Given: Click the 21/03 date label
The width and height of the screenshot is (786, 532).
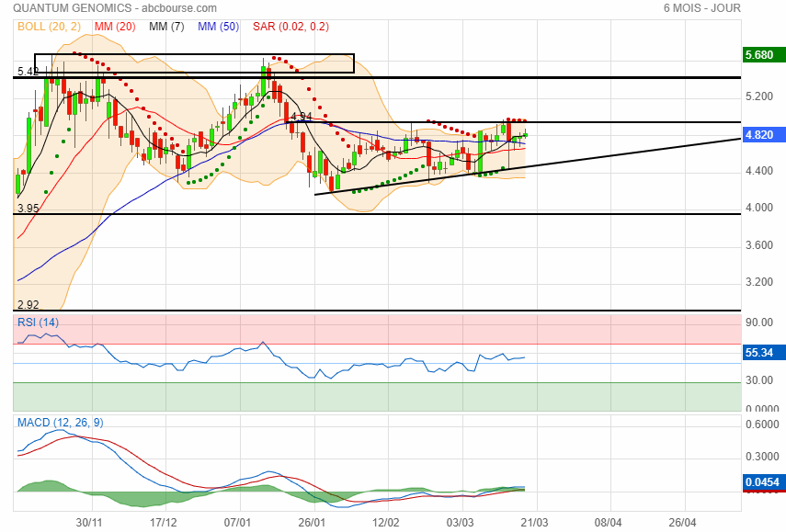Looking at the screenshot, I should [x=534, y=523].
